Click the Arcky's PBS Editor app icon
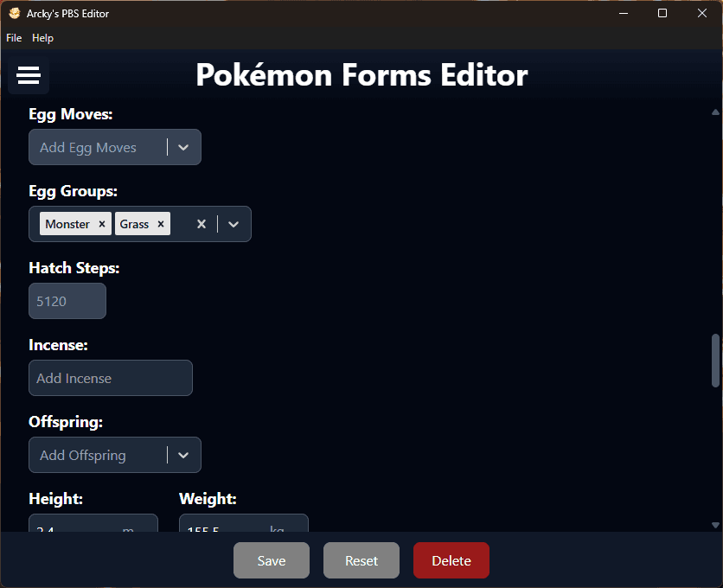723x588 pixels. coord(14,13)
